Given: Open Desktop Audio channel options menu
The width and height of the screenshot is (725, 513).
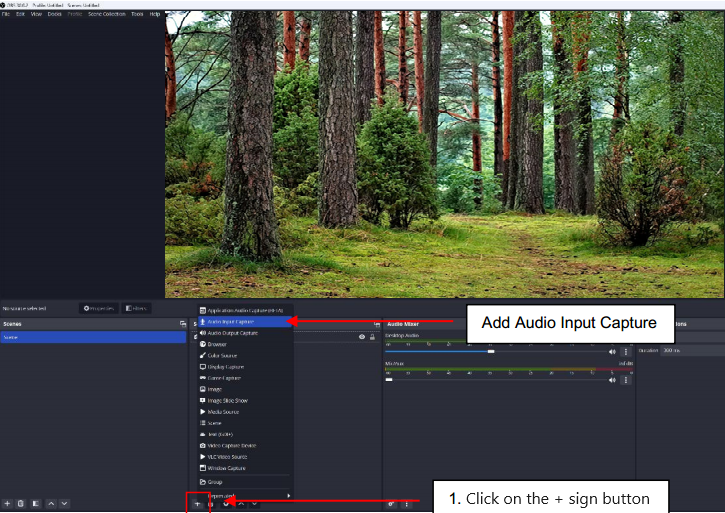Looking at the screenshot, I should (626, 352).
